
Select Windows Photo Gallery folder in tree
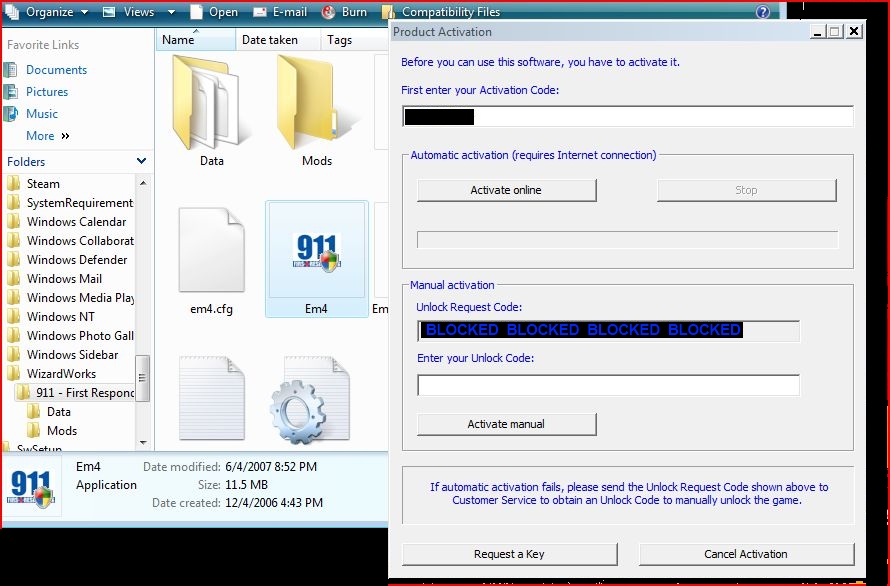(79, 336)
